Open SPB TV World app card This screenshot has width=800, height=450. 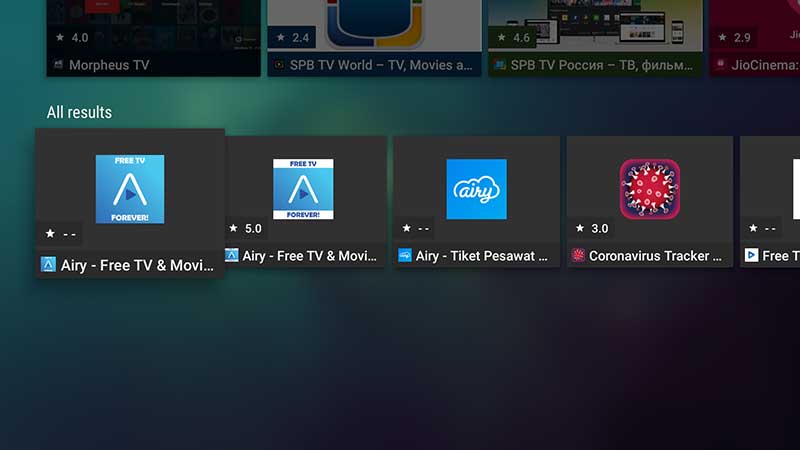[x=374, y=38]
